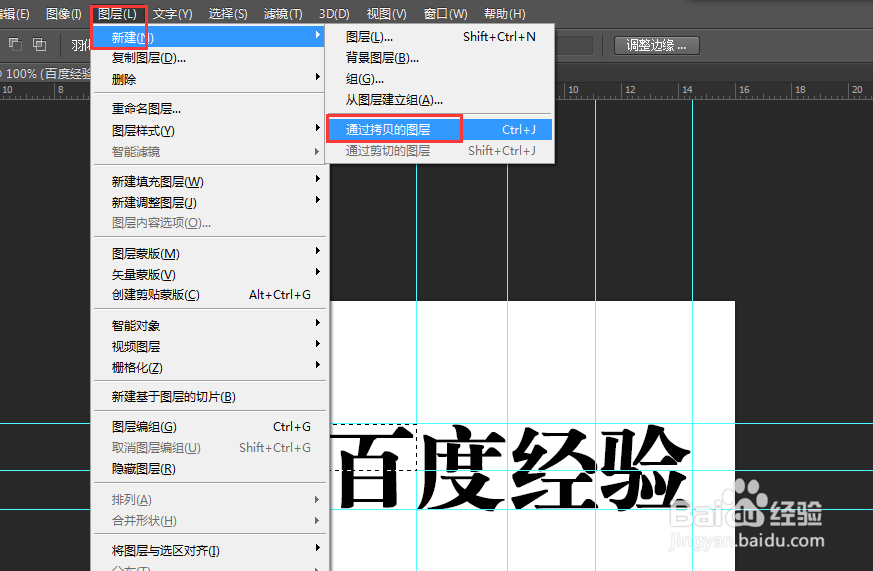Expand 将图层与选区对齐(I) submenu
This screenshot has width=873, height=571.
(209, 551)
